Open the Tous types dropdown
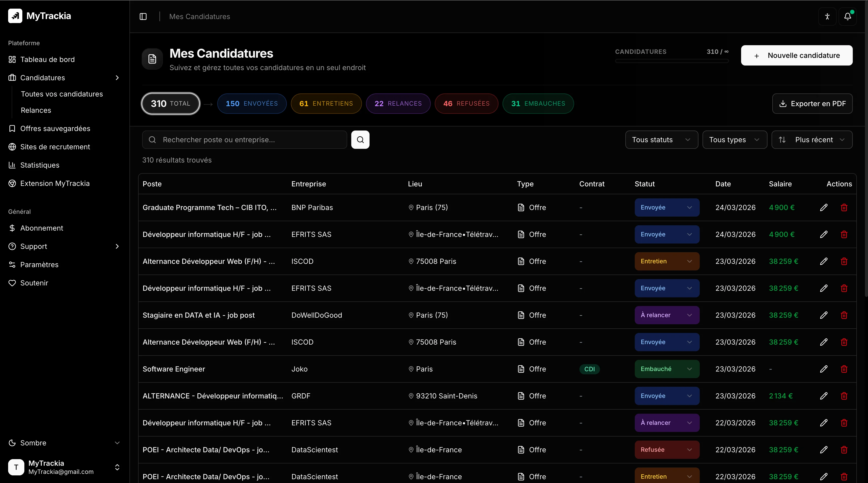The image size is (868, 483). (x=735, y=139)
